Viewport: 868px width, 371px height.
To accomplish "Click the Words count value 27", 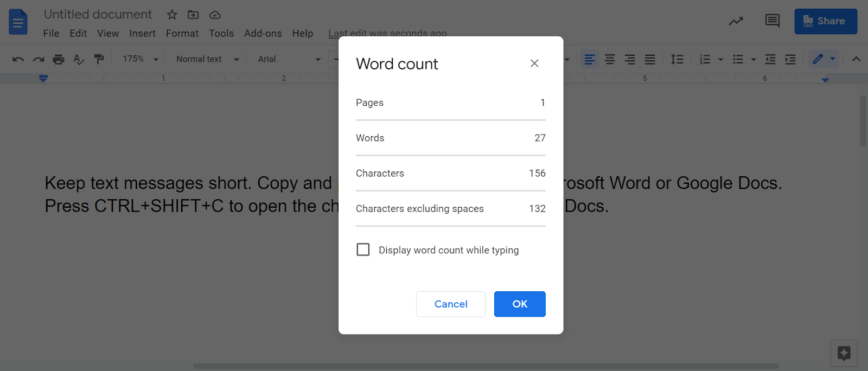I will 540,138.
